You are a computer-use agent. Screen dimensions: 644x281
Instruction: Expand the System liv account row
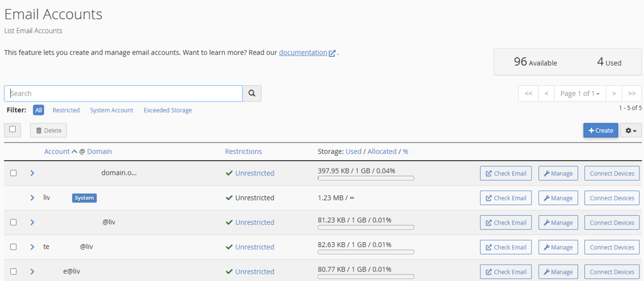pyautogui.click(x=32, y=198)
